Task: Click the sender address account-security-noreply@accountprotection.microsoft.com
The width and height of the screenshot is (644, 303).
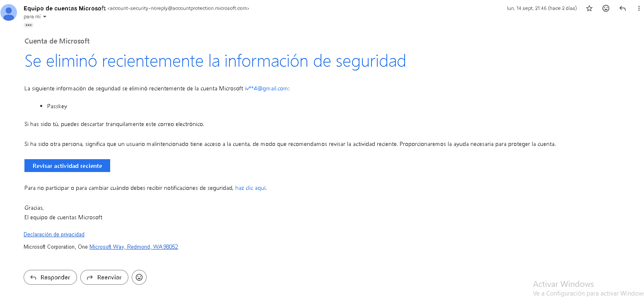Action: point(178,9)
